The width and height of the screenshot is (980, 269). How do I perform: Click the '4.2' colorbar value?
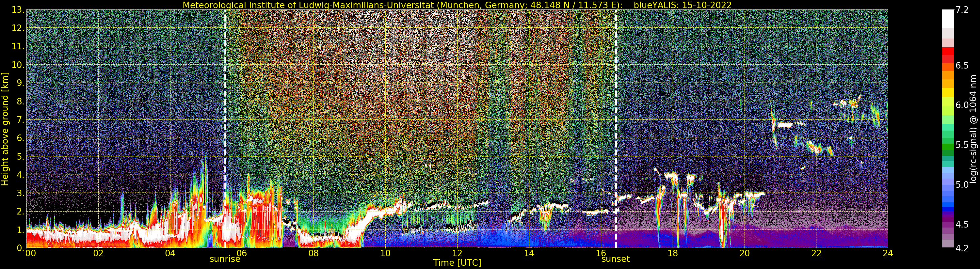[962, 248]
